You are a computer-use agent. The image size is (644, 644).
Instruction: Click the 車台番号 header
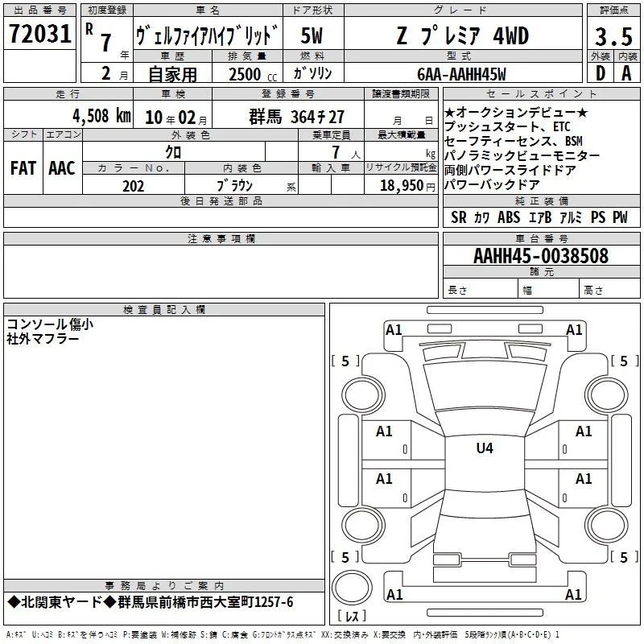(541, 238)
